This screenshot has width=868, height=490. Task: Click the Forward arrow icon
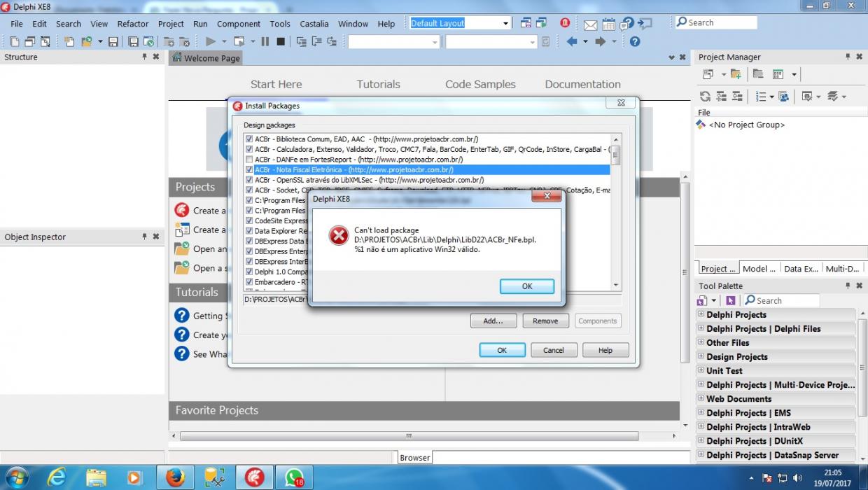(600, 42)
